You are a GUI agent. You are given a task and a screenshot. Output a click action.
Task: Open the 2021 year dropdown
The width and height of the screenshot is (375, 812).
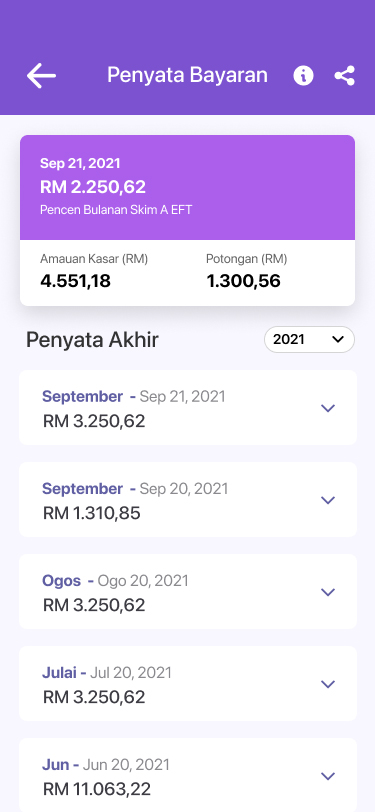coord(309,340)
